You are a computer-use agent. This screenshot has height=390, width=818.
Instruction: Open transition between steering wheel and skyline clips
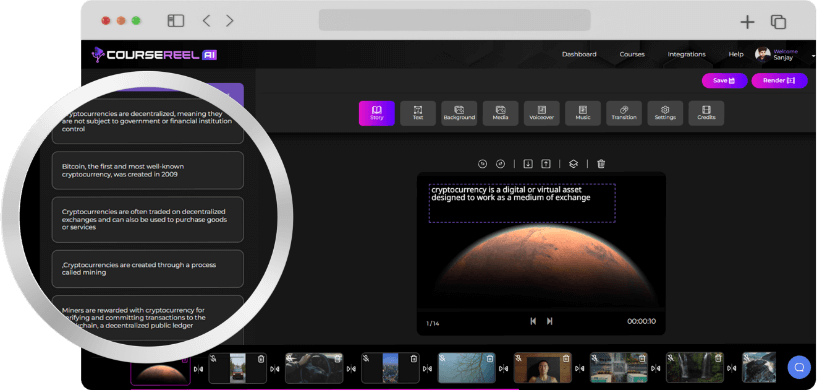click(x=351, y=369)
